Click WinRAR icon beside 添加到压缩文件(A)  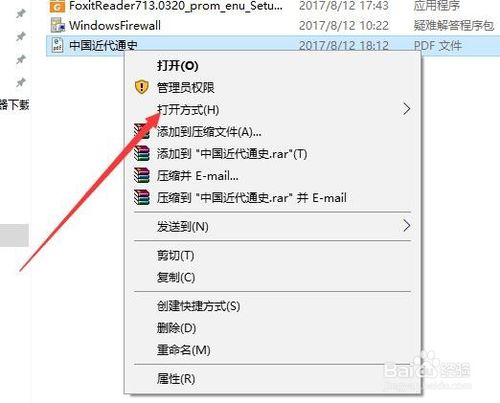tap(141, 132)
